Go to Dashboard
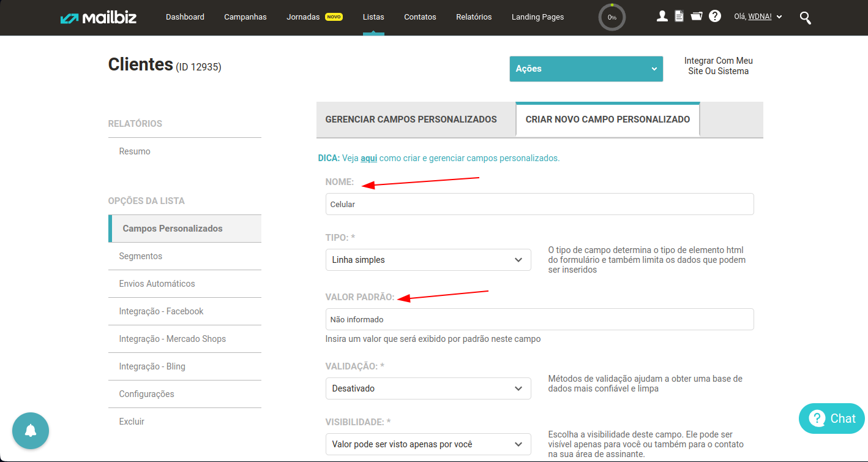The width and height of the screenshot is (868, 462). [185, 17]
